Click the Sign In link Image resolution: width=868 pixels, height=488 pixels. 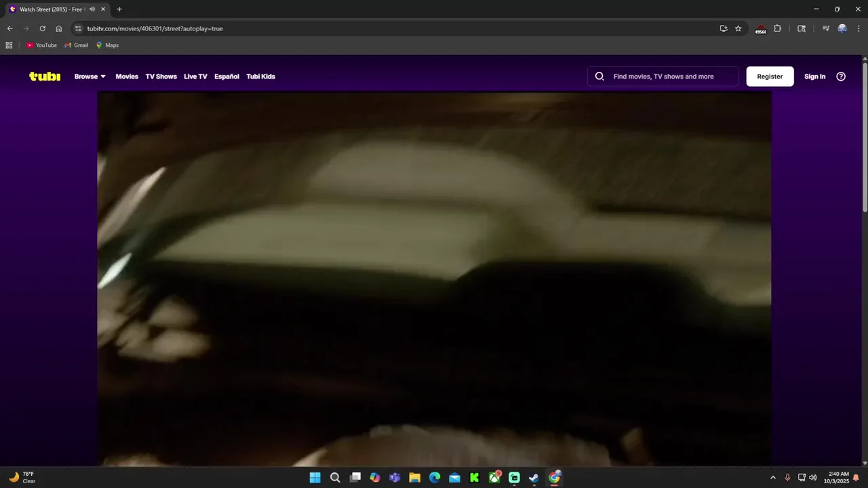(x=814, y=77)
